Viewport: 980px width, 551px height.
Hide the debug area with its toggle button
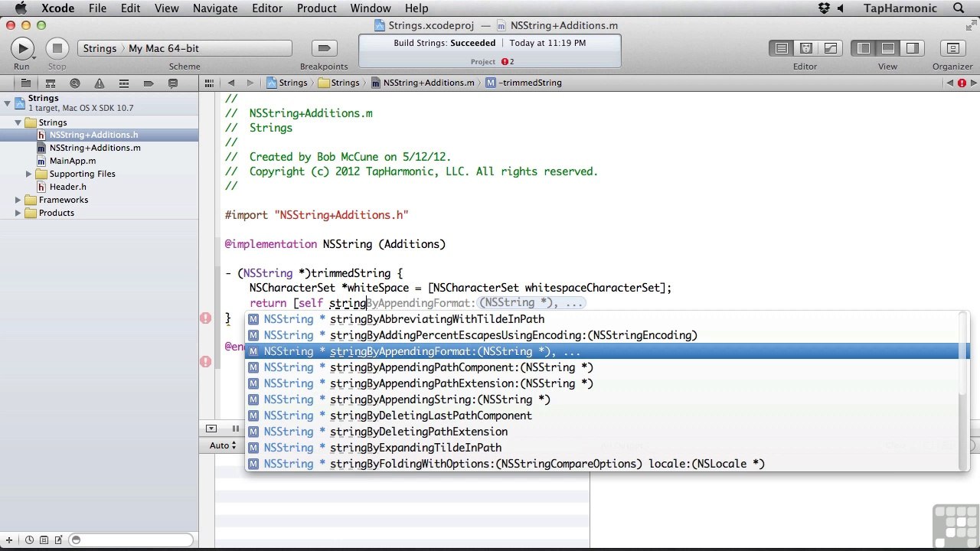click(212, 429)
